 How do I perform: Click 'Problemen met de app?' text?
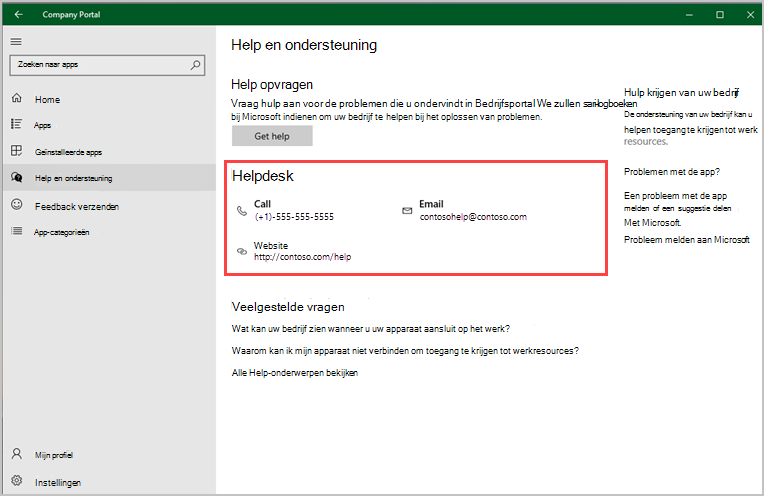pyautogui.click(x=672, y=172)
